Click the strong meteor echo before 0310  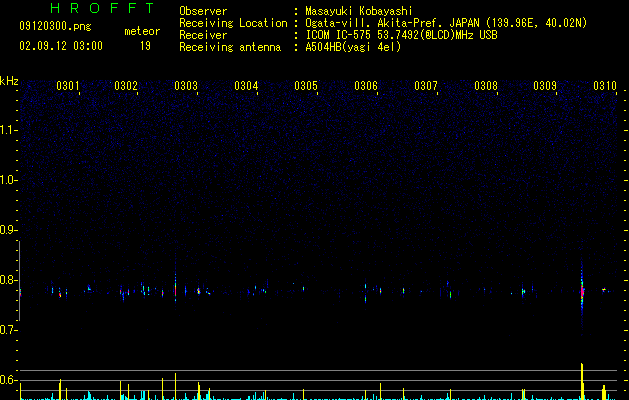(582, 291)
